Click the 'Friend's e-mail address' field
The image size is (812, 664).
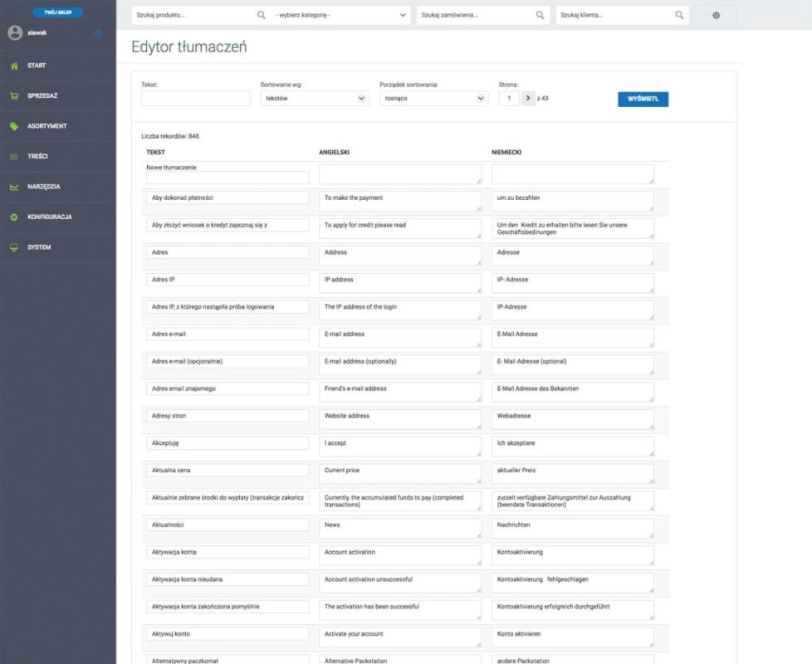400,393
